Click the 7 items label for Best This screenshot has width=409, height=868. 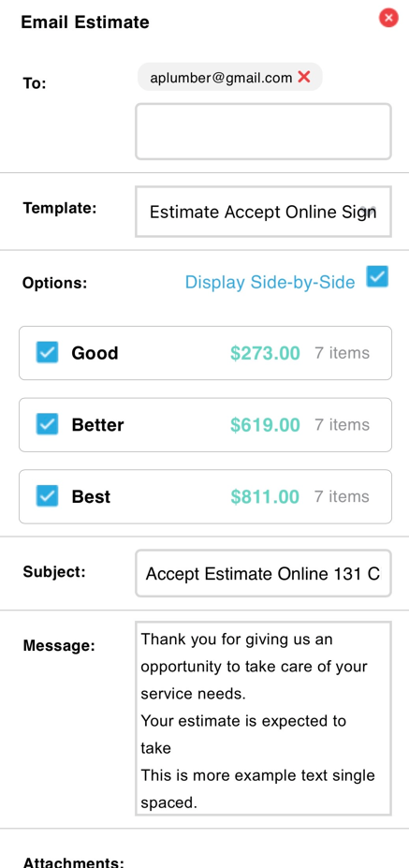click(342, 496)
